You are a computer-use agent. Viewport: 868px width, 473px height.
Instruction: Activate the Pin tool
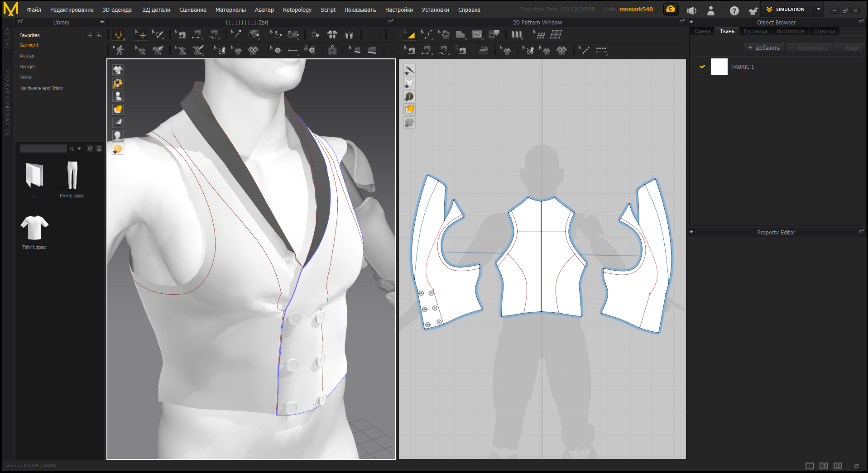(236, 35)
